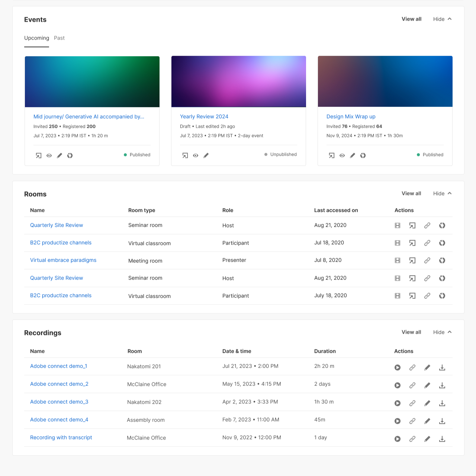Preview Design Mix Wrap up with the eye icon
Screen dimensions: 476x476
342,155
